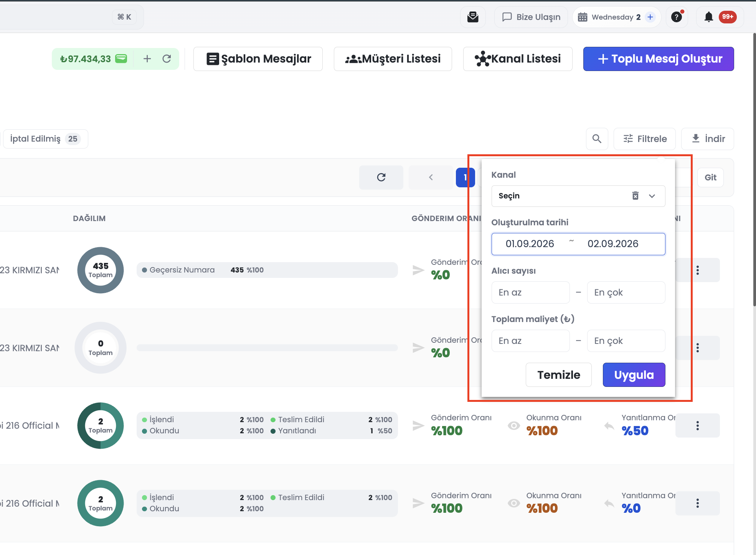Click the plus next to Wednesday 2
756x555 pixels.
[650, 17]
